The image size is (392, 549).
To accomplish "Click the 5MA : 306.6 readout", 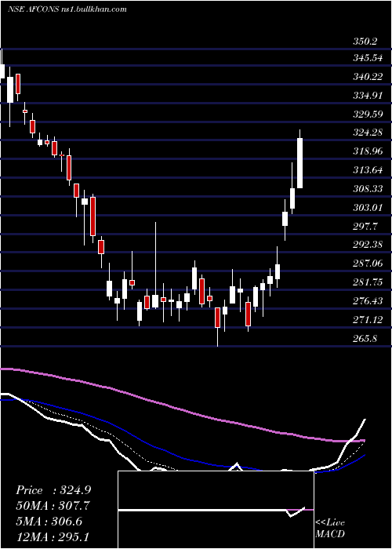I will 49,522.
